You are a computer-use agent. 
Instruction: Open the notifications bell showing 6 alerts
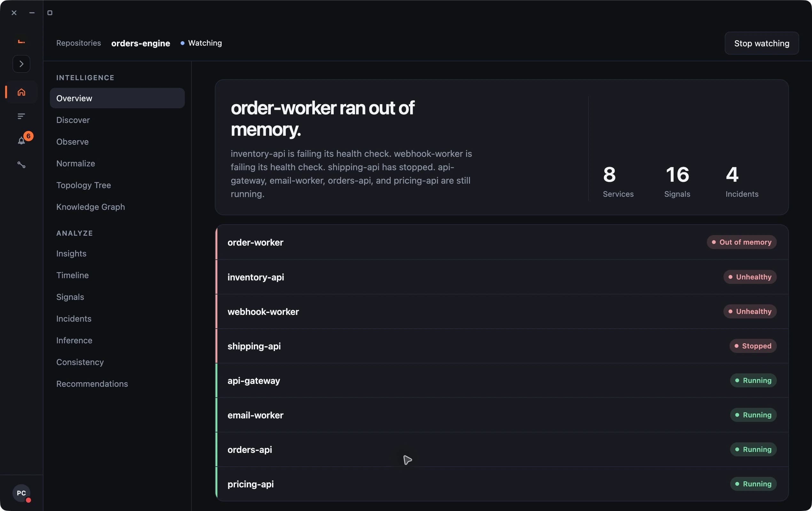tap(21, 141)
